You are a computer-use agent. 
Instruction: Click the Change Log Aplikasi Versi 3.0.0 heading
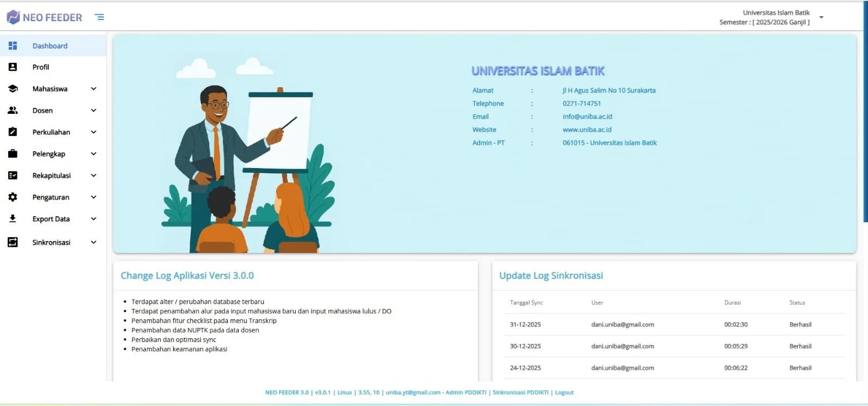(x=187, y=275)
